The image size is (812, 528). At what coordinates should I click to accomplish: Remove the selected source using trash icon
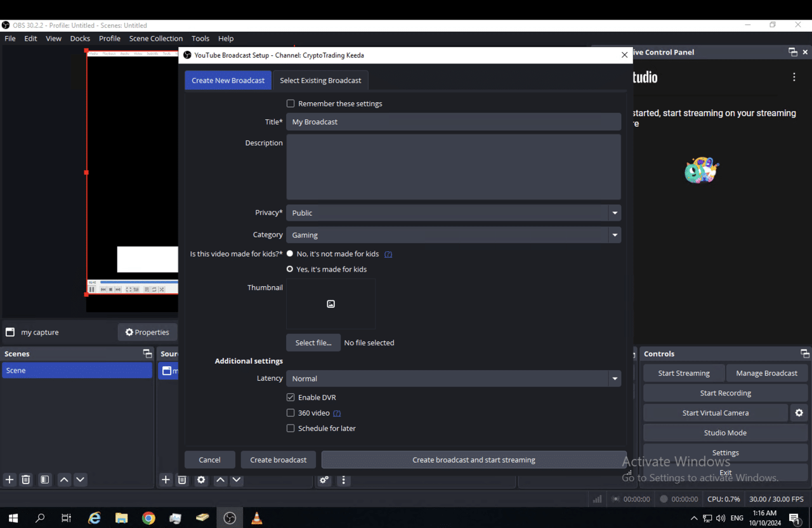point(182,480)
